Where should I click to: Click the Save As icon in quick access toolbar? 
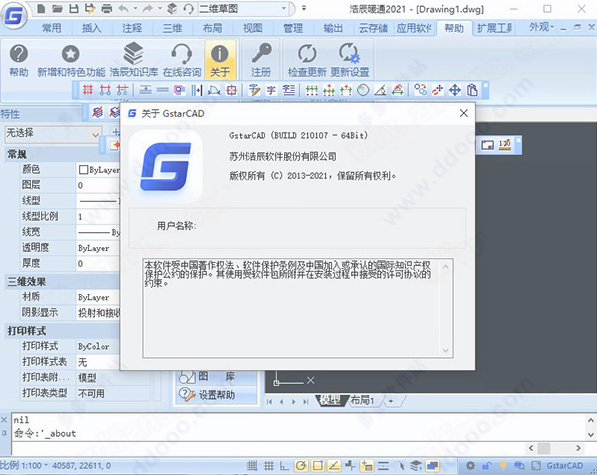90,8
